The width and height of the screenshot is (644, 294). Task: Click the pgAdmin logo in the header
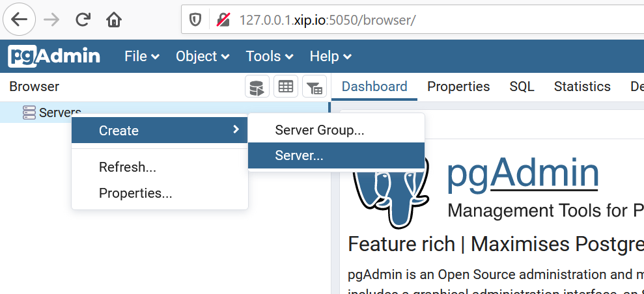coord(54,56)
